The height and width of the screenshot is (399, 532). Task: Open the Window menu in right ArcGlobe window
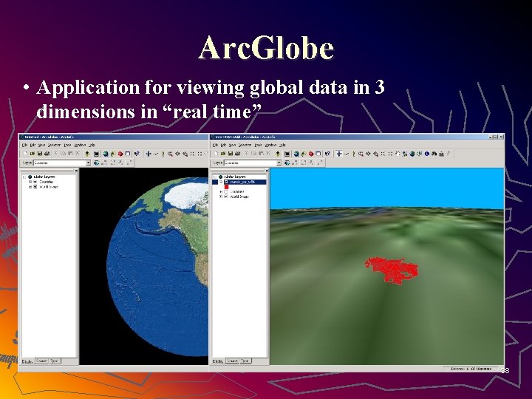click(x=270, y=145)
